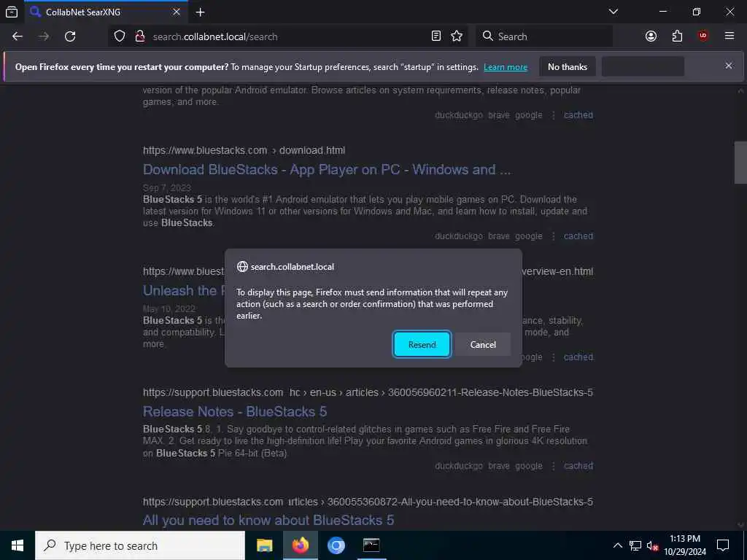The width and height of the screenshot is (747, 560).
Task: Open the terminal taskbar icon
Action: (x=371, y=545)
